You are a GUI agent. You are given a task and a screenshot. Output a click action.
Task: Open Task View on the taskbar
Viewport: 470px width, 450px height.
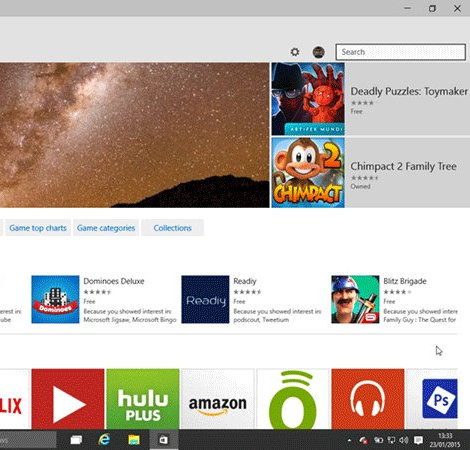pos(76,440)
